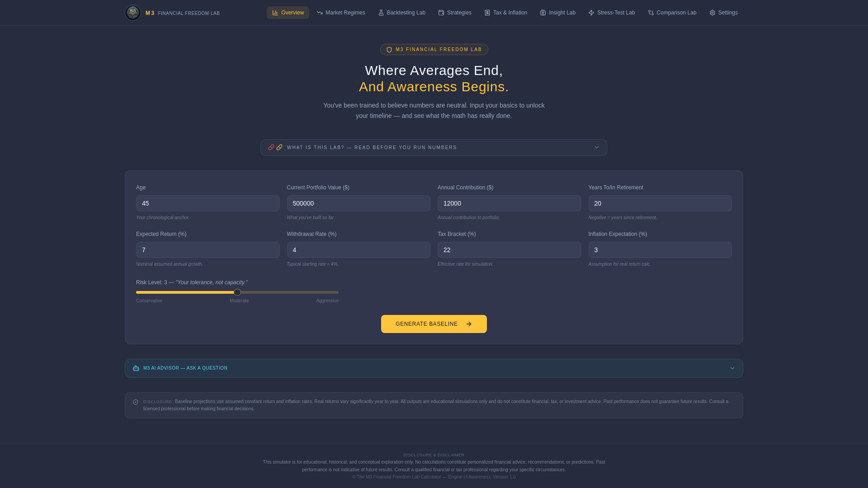
Task: Click the 'Aggressive' slider label
Action: [327, 301]
